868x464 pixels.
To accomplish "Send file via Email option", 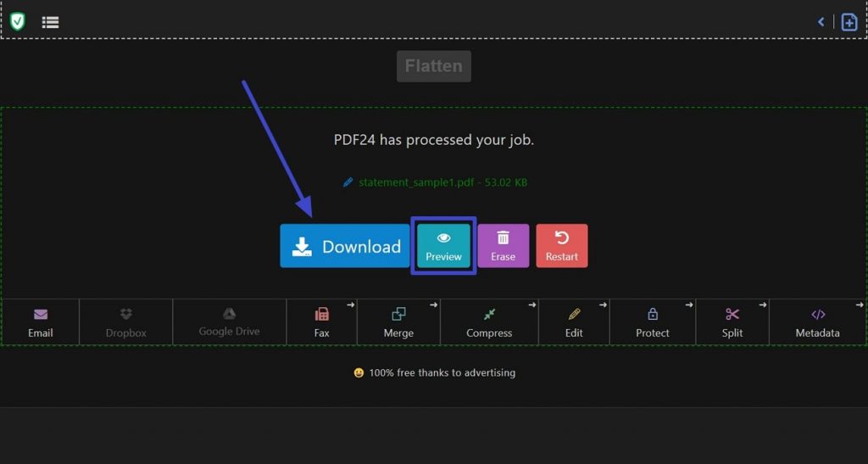I will [41, 322].
